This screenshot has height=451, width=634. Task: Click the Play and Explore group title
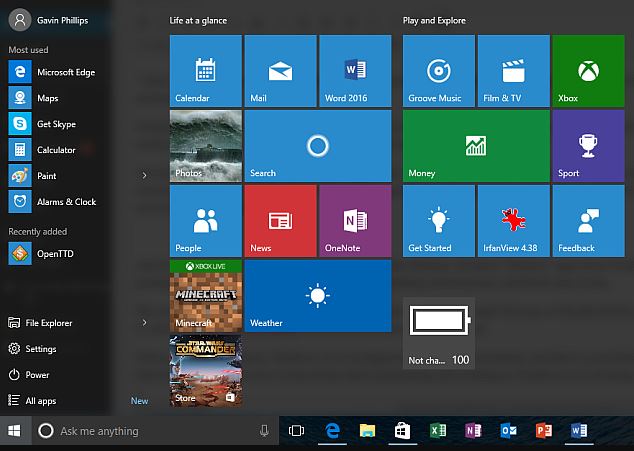pos(434,21)
